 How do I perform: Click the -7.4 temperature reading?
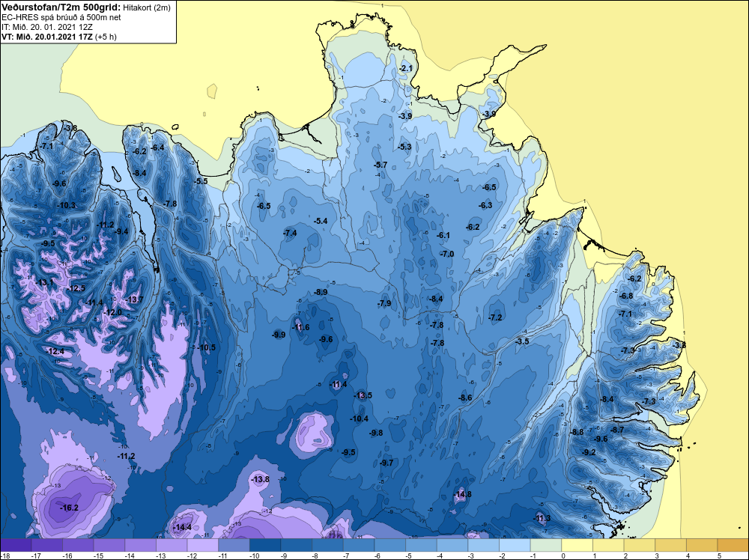pos(290,233)
